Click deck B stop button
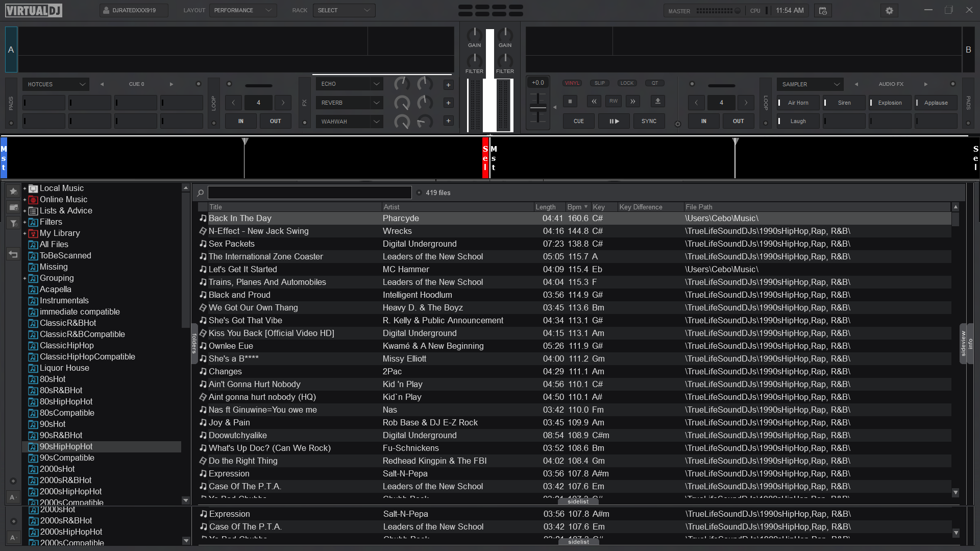This screenshot has width=980, height=551. coord(570,101)
